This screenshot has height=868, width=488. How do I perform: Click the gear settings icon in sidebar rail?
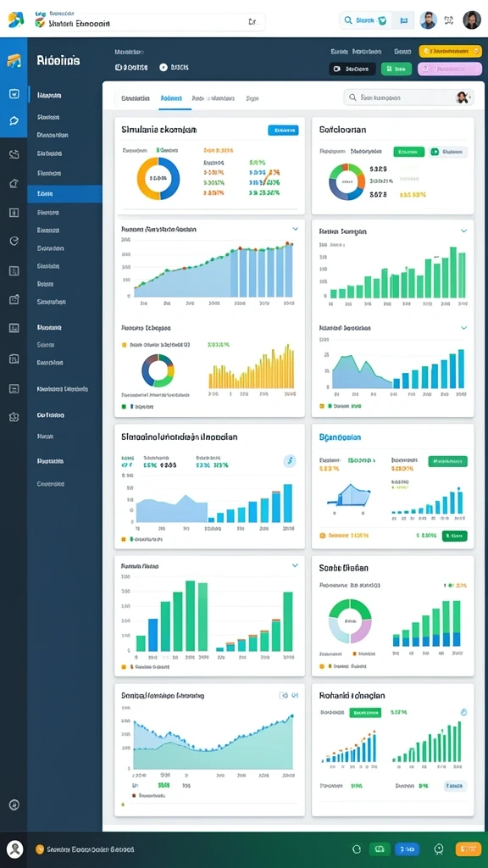(14, 417)
